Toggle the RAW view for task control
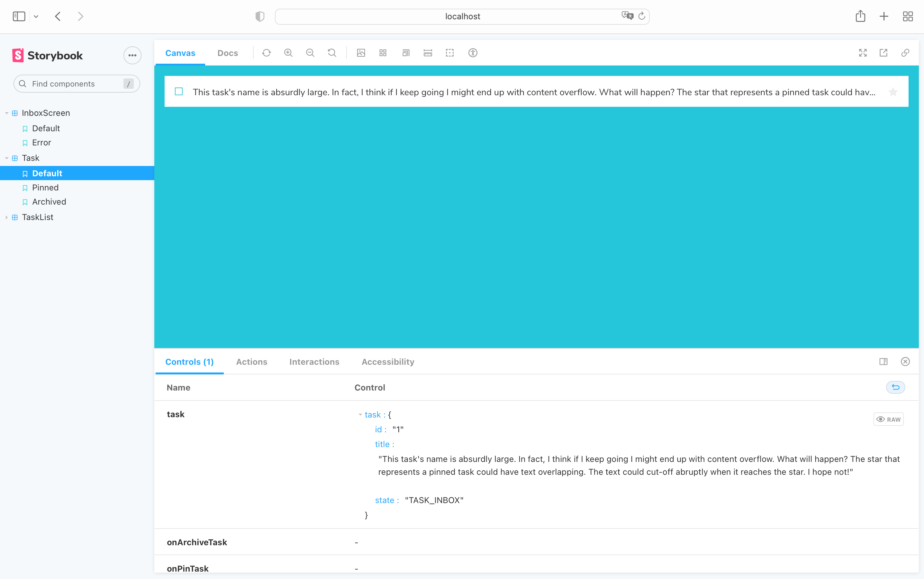This screenshot has width=924, height=579. click(889, 419)
